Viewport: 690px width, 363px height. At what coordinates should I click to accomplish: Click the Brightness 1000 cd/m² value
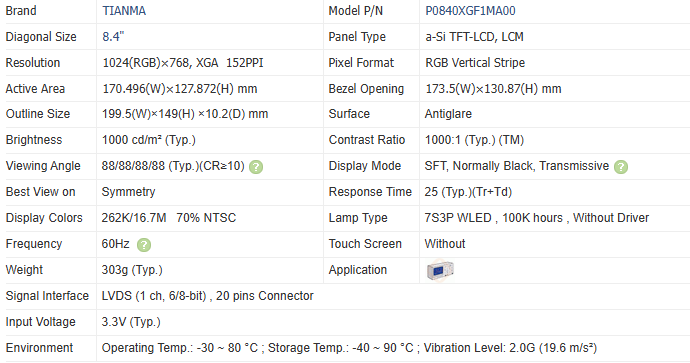(x=149, y=140)
